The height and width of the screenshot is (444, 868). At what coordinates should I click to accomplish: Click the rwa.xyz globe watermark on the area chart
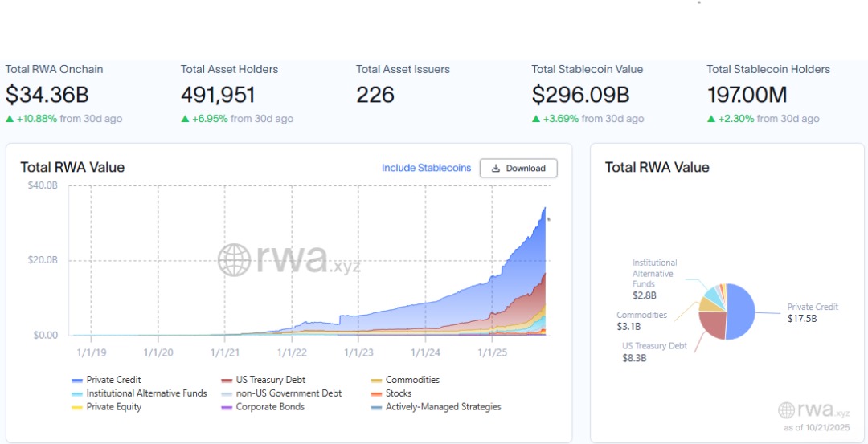pyautogui.click(x=234, y=260)
